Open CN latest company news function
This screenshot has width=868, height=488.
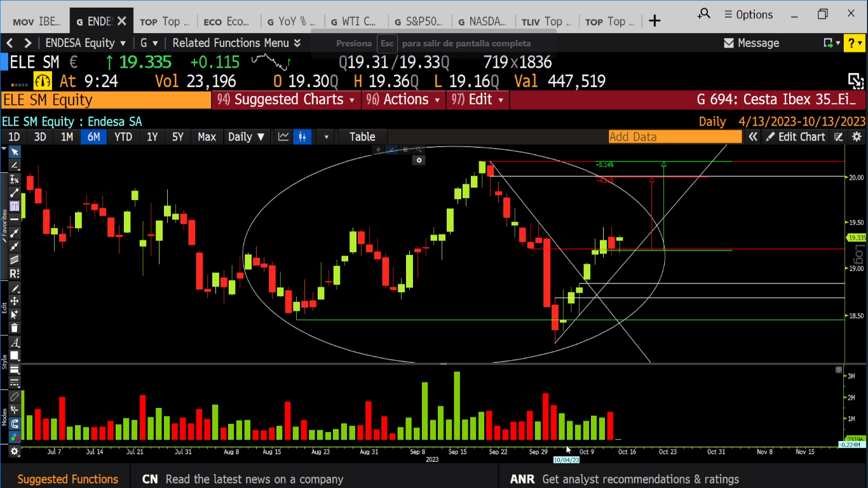tap(241, 479)
